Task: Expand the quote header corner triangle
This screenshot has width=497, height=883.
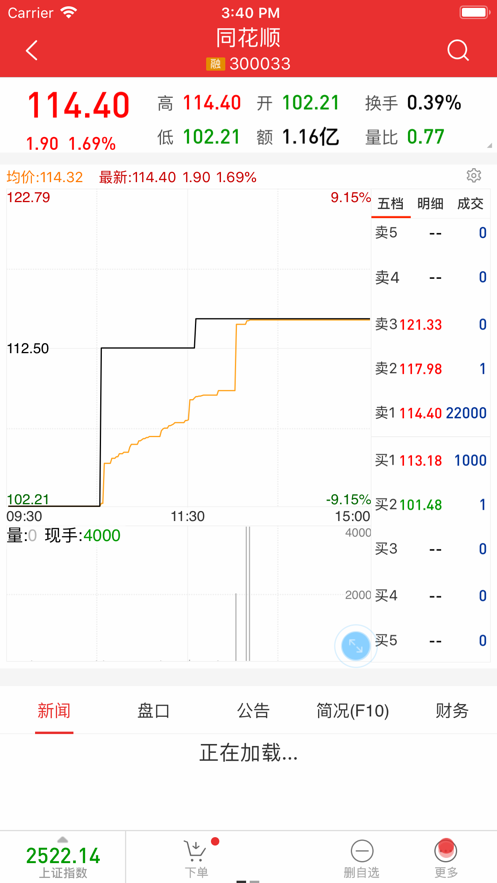Action: click(x=489, y=146)
